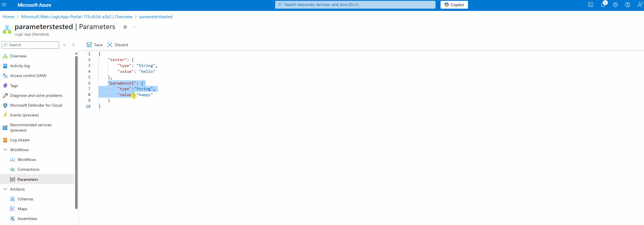Viewport: 644px width, 225px height.
Task: Collapse the Artifacts section chevron
Action: pos(5,189)
